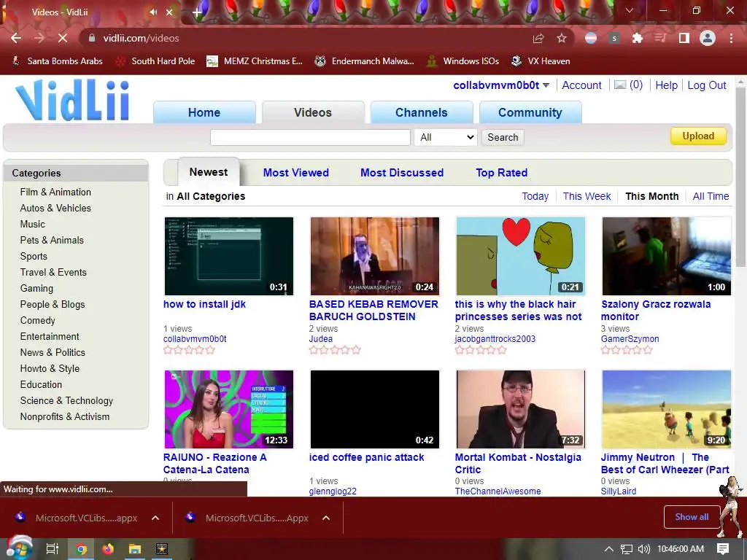Filter videos by All Time
Screen dimensions: 747x560
pos(711,196)
